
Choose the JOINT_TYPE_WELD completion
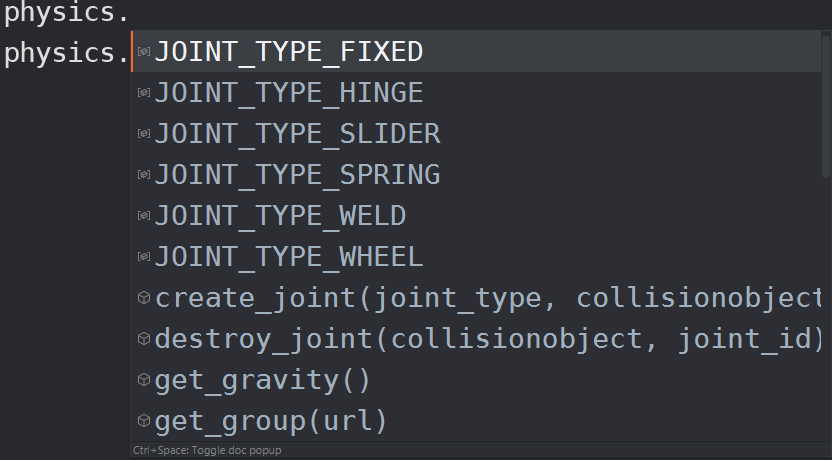(x=476, y=215)
